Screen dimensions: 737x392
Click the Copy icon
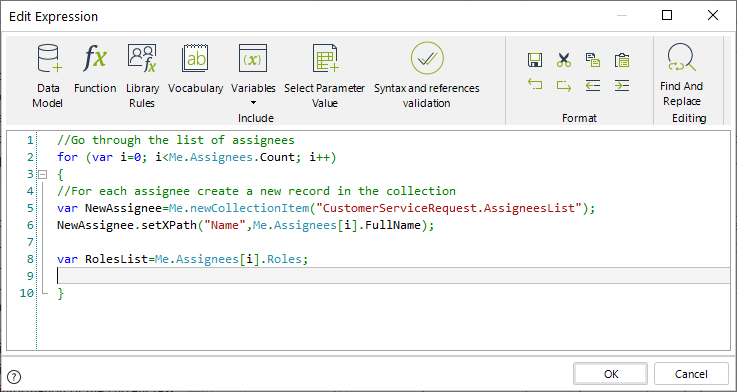(593, 60)
